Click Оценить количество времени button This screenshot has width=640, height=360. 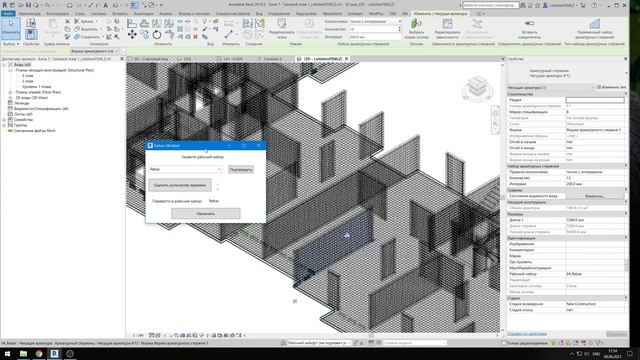click(x=180, y=185)
